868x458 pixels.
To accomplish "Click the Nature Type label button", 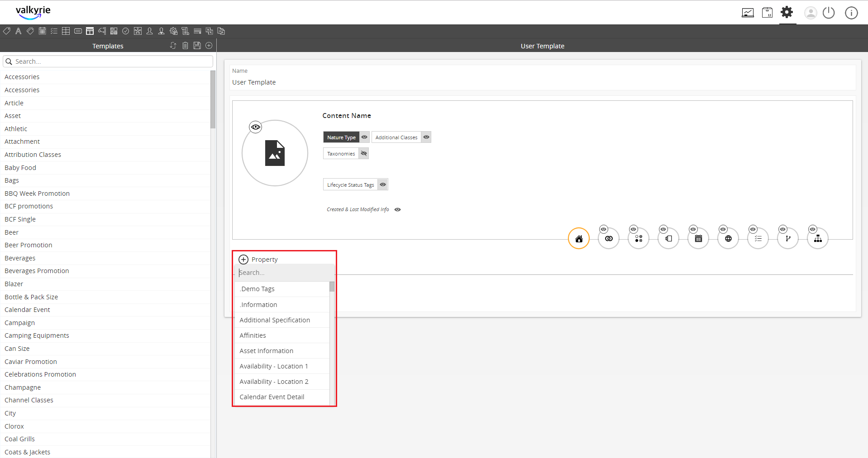I will pyautogui.click(x=341, y=137).
